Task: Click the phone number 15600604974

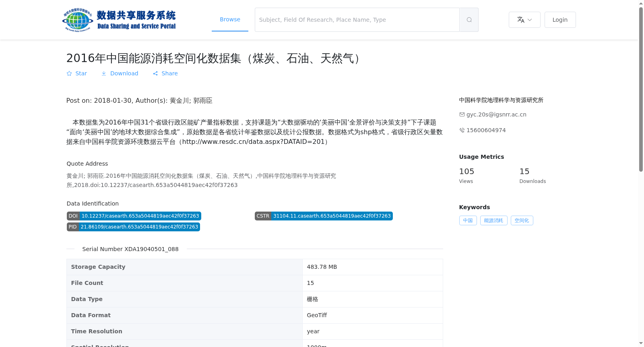Action: tap(486, 130)
